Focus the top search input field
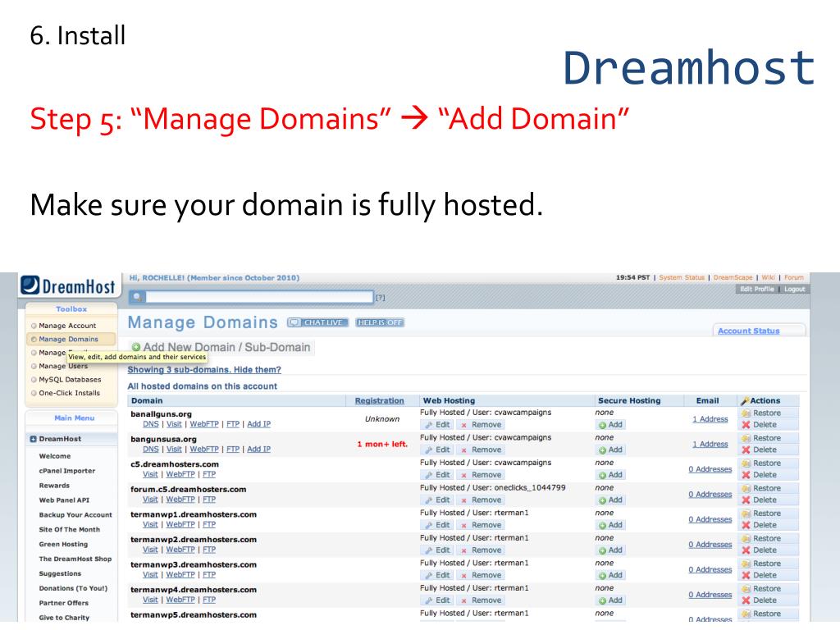 [x=258, y=297]
